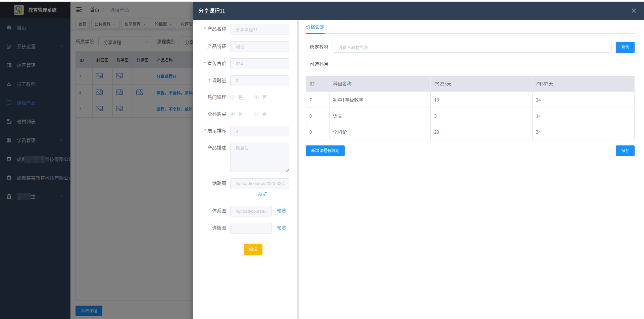Image resolution: width=644 pixels, height=319 pixels.
Task: Click the 详情图 path input
Action: (251, 228)
